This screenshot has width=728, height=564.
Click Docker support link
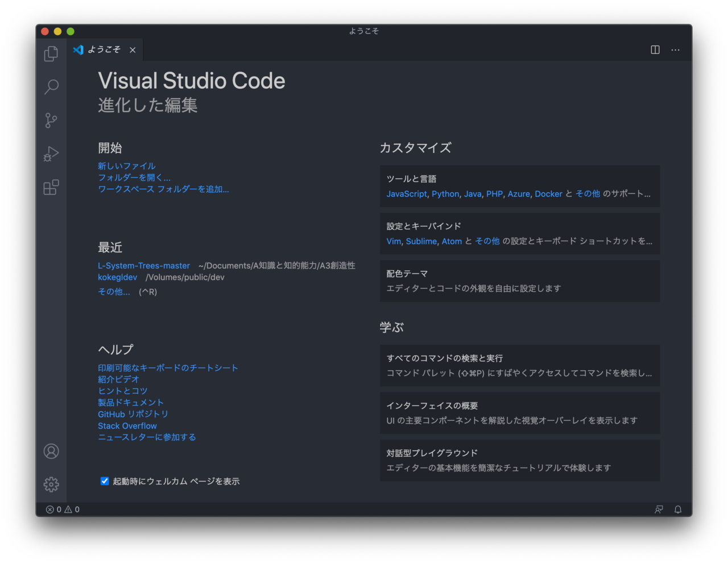pyautogui.click(x=548, y=194)
